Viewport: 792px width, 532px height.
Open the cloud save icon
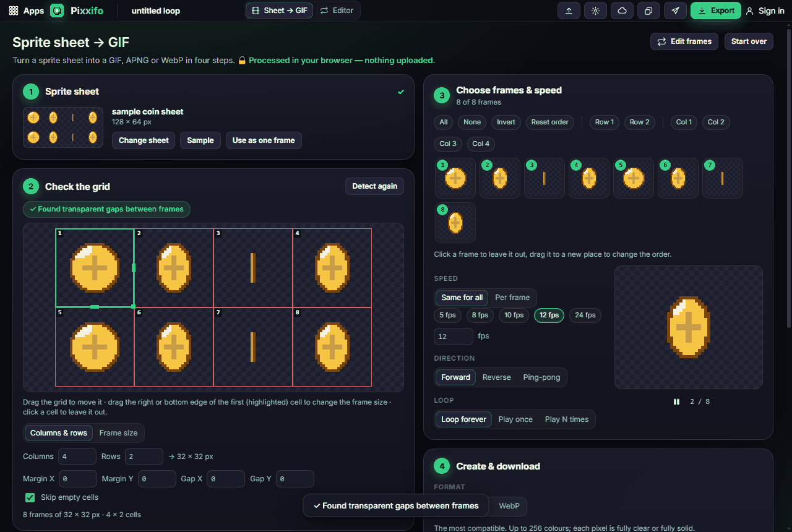click(622, 11)
